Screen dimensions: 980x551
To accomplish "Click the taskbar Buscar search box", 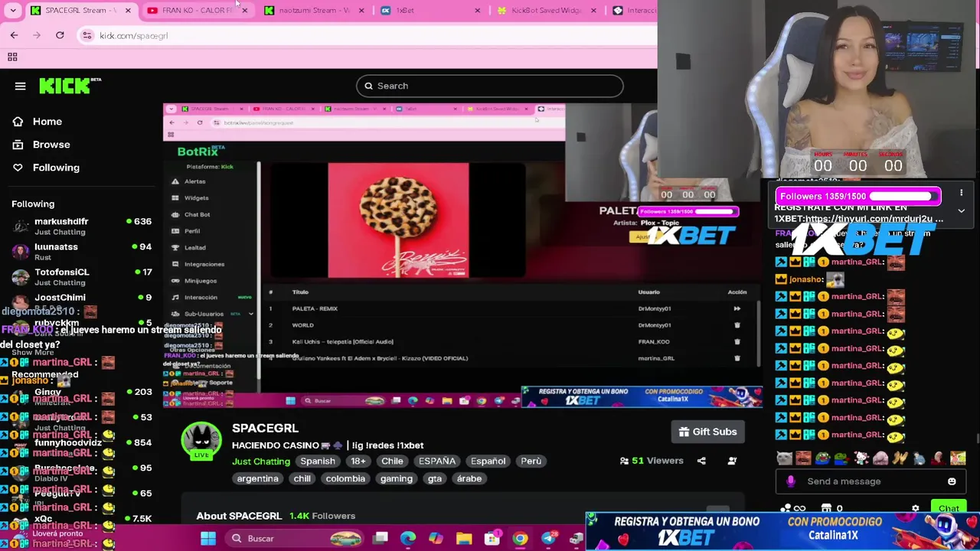I will (x=296, y=538).
